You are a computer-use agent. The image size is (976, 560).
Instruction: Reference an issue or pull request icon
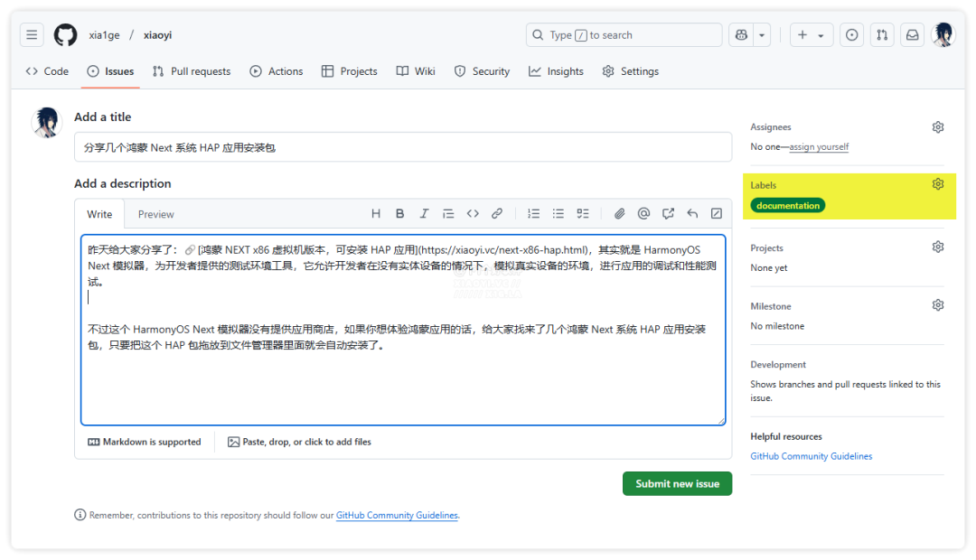668,213
